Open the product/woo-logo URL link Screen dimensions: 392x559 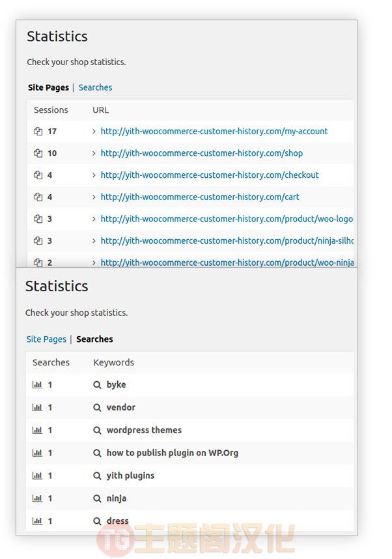[x=227, y=219]
